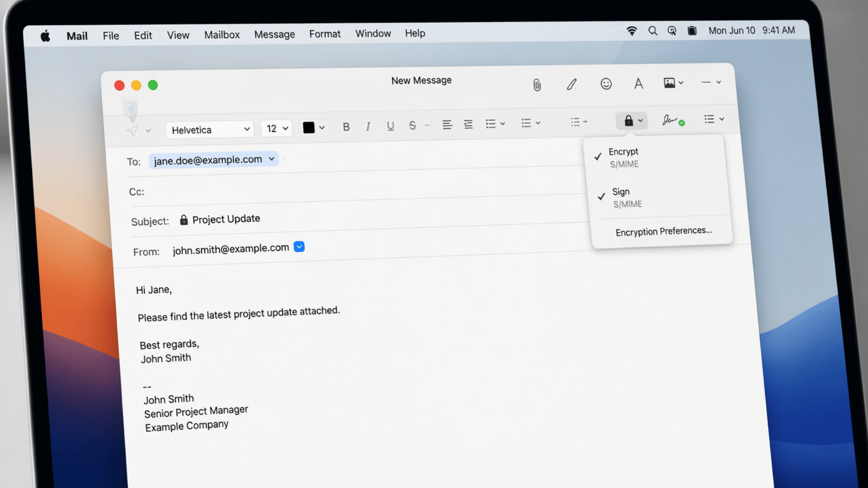Open the From account blue dropdown
This screenshot has height=488, width=868.
click(299, 247)
